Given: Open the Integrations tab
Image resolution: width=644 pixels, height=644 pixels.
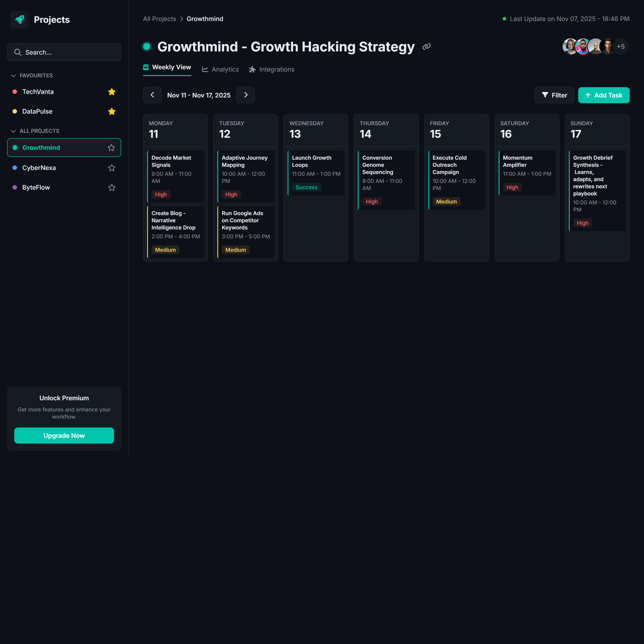Looking at the screenshot, I should click(x=272, y=69).
